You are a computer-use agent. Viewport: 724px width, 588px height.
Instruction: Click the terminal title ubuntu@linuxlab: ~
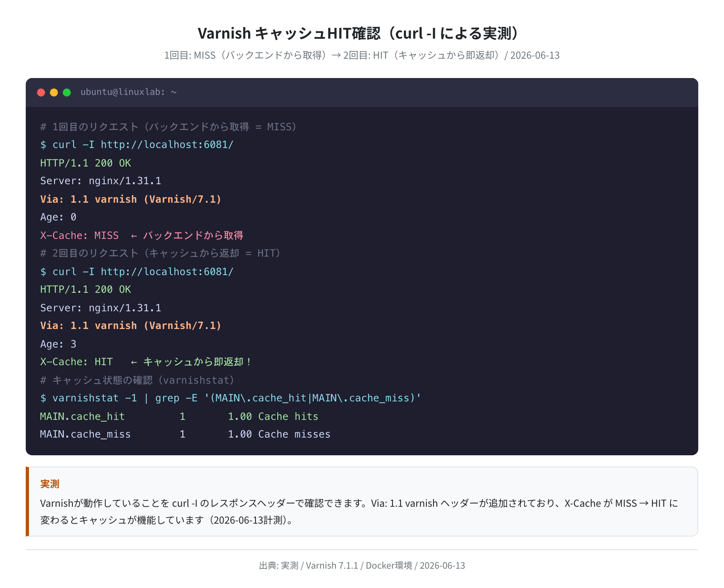tap(129, 92)
